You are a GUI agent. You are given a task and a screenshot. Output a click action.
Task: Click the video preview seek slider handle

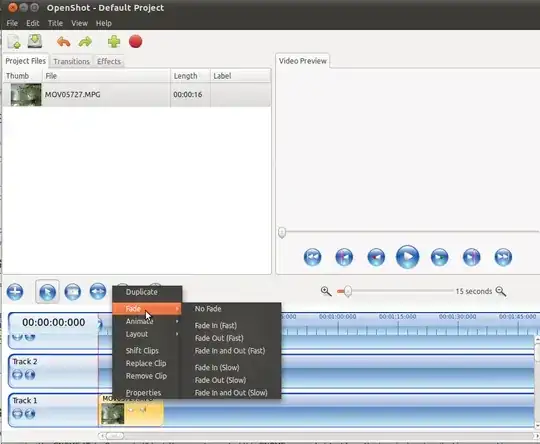[x=282, y=233]
